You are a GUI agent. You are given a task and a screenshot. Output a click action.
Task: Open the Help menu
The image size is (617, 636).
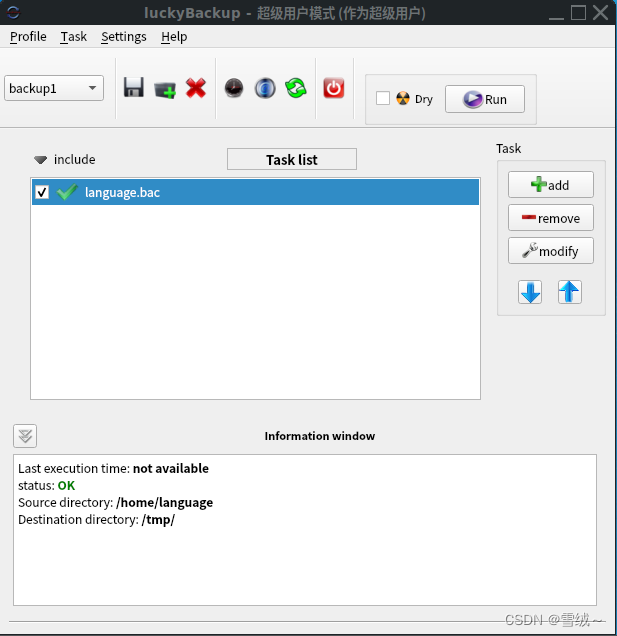(x=174, y=37)
